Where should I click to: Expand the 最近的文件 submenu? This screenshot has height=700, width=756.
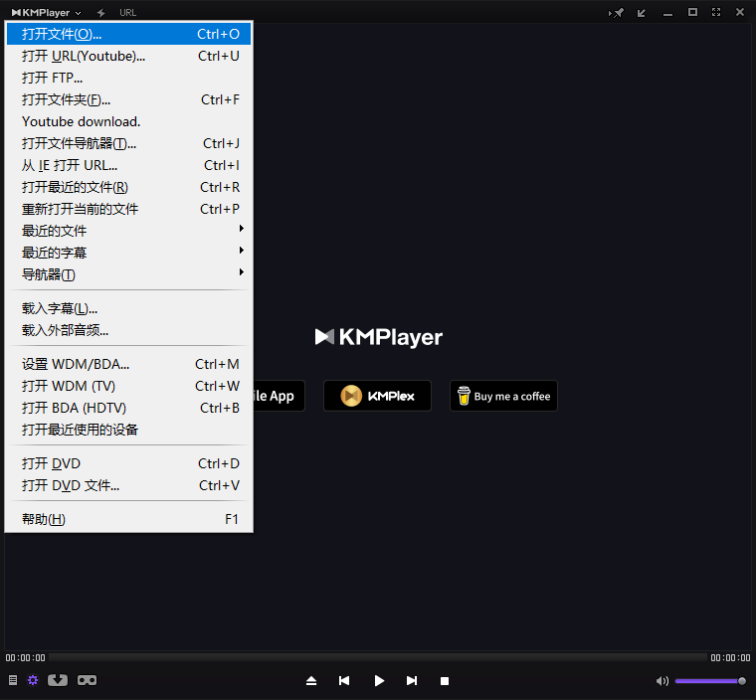click(x=128, y=231)
